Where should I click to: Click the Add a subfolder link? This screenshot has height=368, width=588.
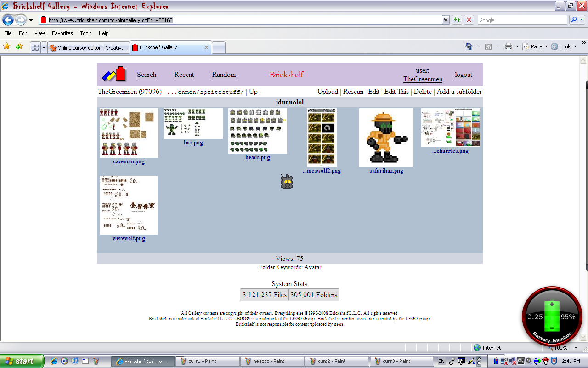tap(459, 92)
